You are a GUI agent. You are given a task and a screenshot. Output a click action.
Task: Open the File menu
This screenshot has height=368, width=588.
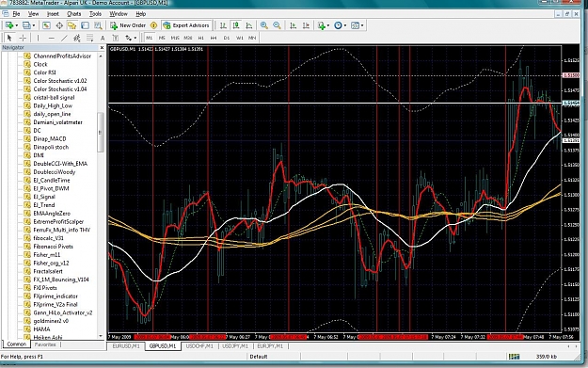[x=16, y=14]
